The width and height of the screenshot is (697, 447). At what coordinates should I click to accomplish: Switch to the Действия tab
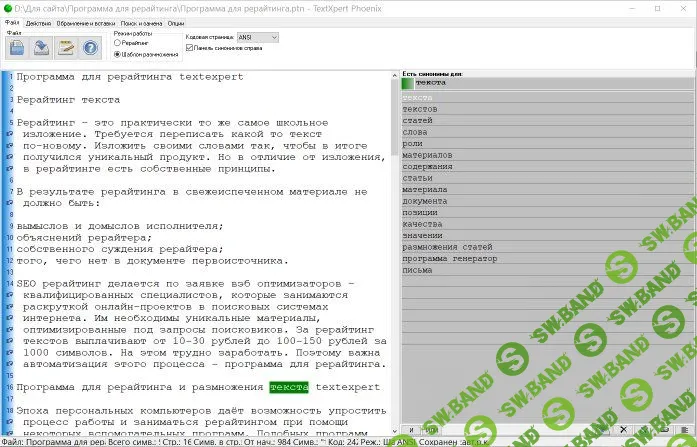pyautogui.click(x=38, y=24)
